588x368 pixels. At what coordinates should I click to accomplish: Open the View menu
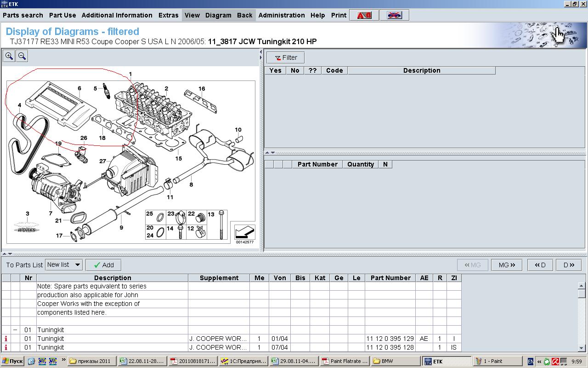pyautogui.click(x=192, y=15)
